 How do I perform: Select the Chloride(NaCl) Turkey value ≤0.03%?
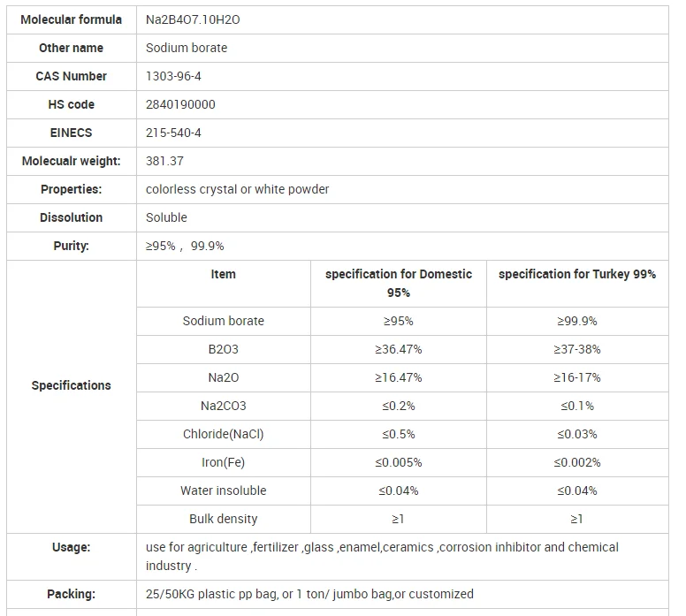click(577, 434)
